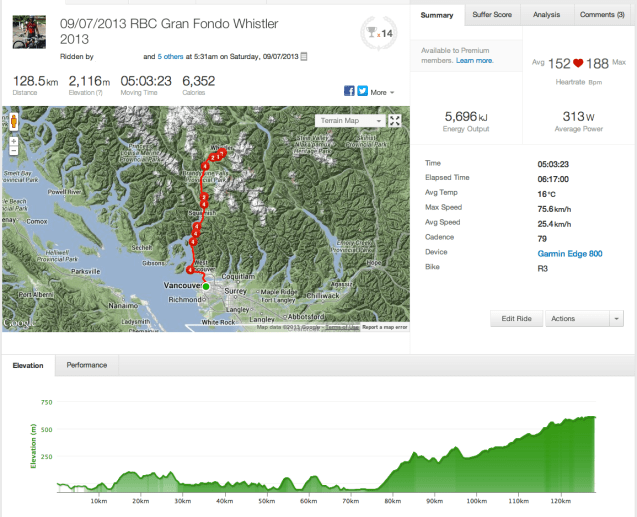637x517 pixels.
Task: Click the Facebook share icon
Action: [350, 91]
